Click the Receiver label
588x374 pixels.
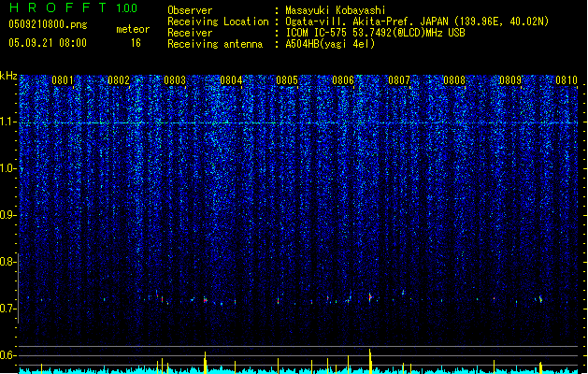(189, 33)
